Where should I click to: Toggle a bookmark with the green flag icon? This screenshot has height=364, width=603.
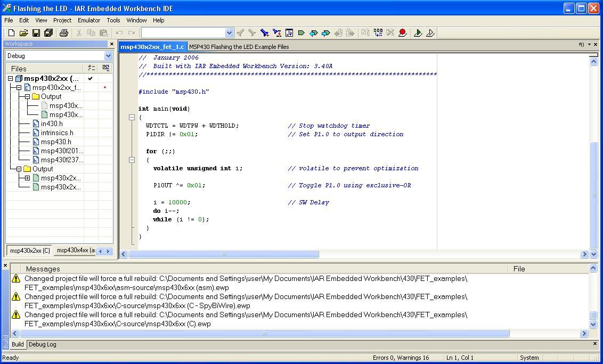click(x=301, y=33)
